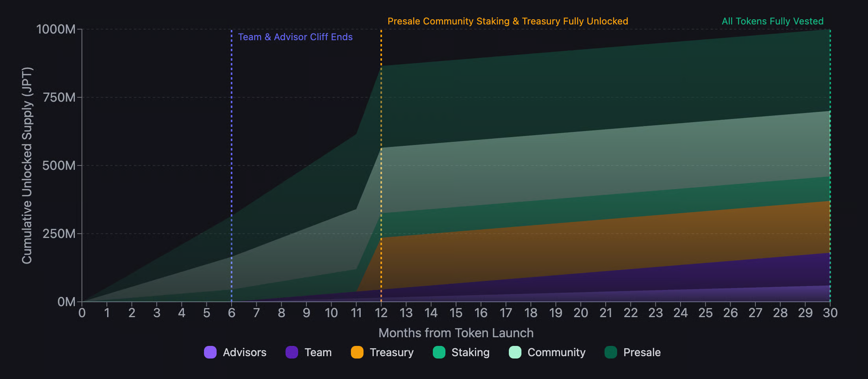The image size is (868, 379).
Task: Click the x-axis tick label 18
Action: tap(530, 313)
